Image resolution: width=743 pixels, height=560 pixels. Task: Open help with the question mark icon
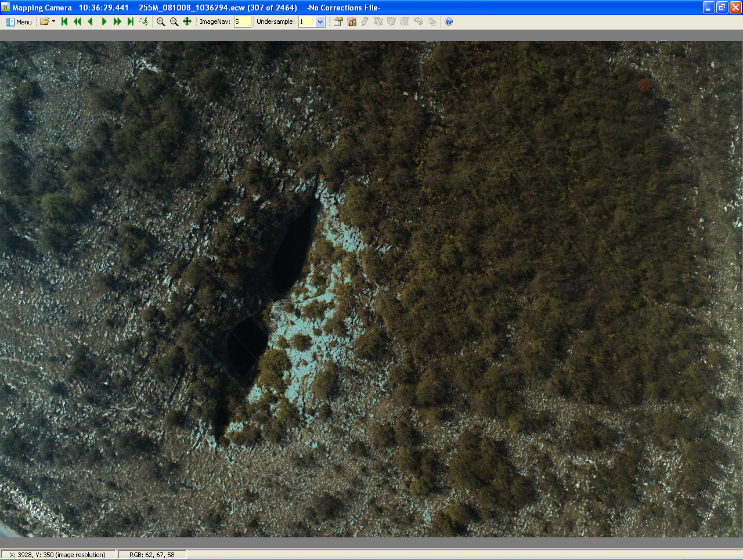pos(449,21)
